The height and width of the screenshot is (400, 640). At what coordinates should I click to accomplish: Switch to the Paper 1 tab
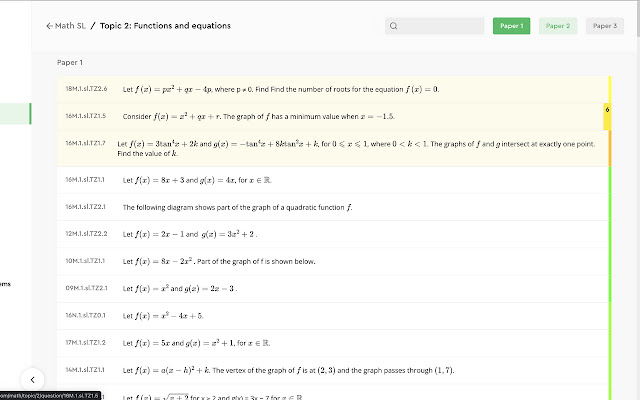(x=511, y=26)
